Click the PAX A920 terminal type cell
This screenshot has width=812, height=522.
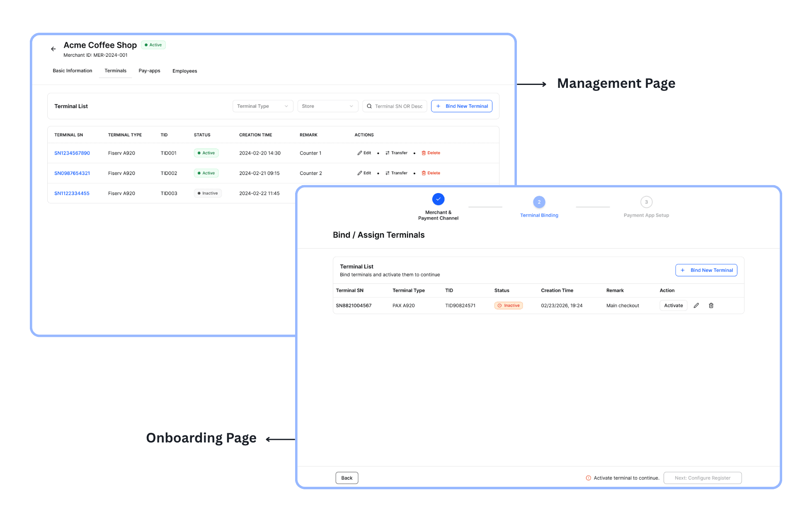[403, 306]
